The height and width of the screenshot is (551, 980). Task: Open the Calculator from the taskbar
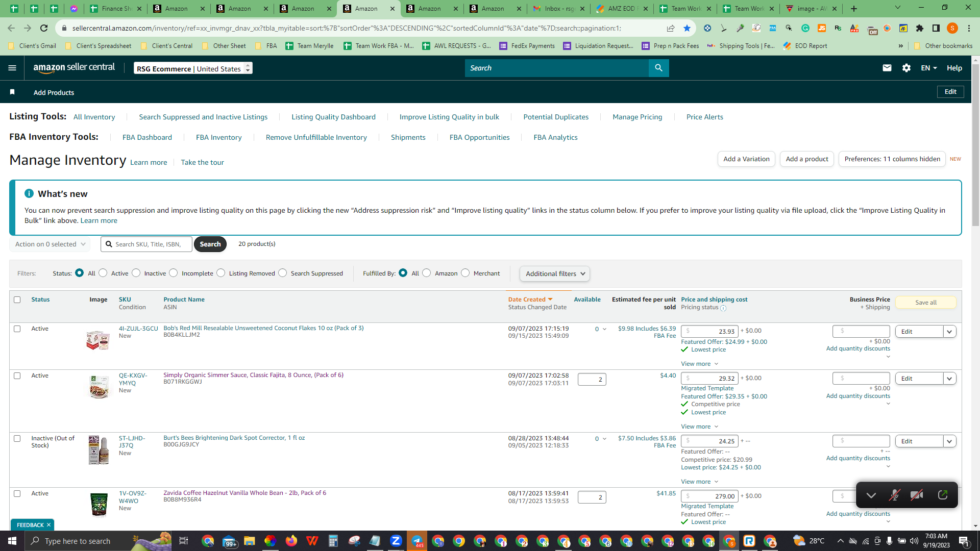[333, 541]
